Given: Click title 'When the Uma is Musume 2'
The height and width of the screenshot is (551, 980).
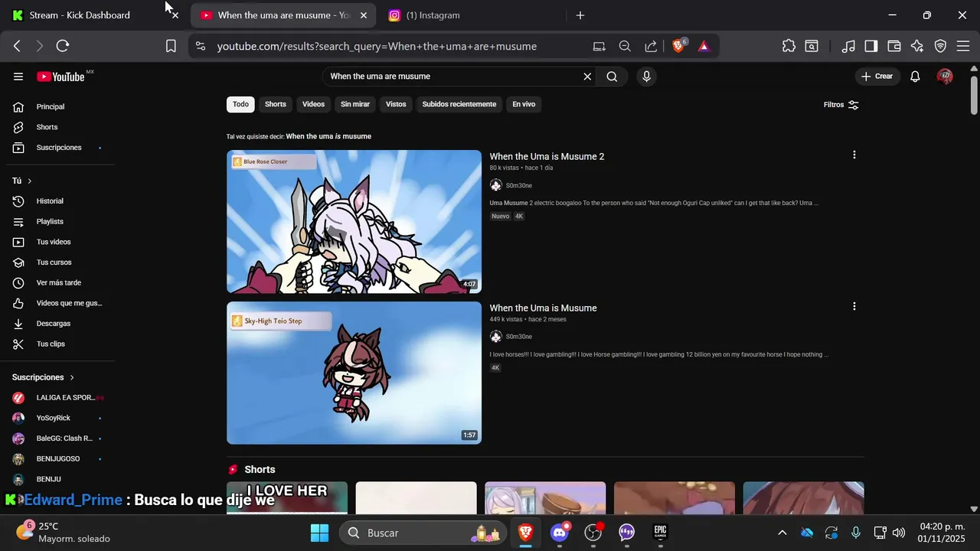Looking at the screenshot, I should click(547, 157).
